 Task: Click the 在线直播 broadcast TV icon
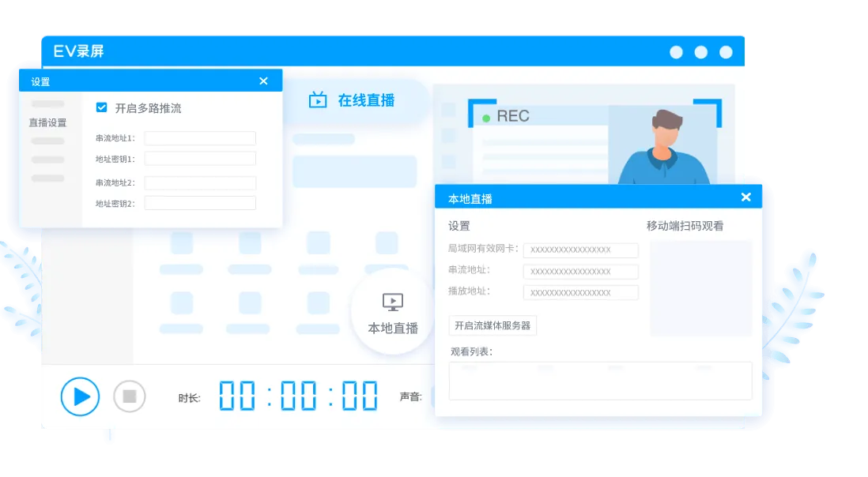[319, 100]
